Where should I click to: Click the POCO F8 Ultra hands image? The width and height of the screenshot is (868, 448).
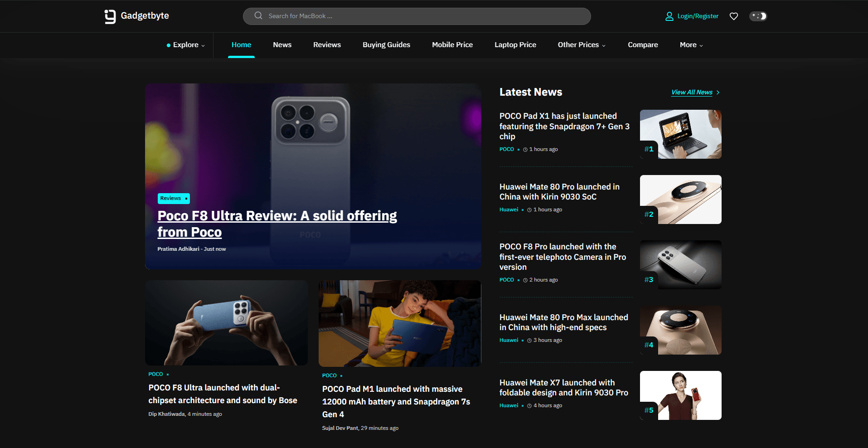click(226, 323)
